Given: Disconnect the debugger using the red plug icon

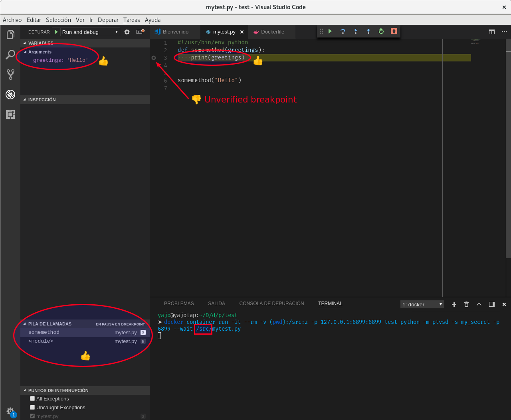Looking at the screenshot, I should click(x=394, y=31).
